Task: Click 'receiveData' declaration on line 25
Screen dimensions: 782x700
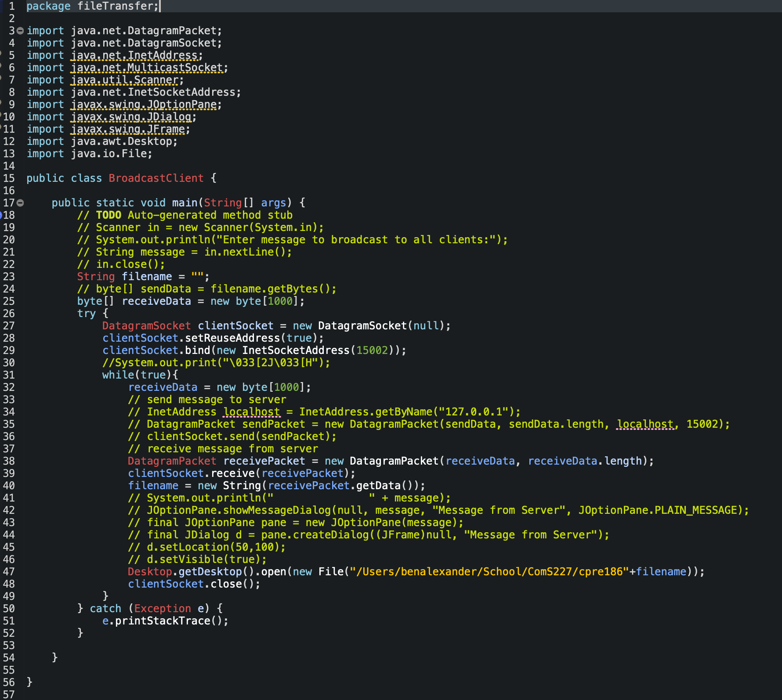Action: coord(156,301)
